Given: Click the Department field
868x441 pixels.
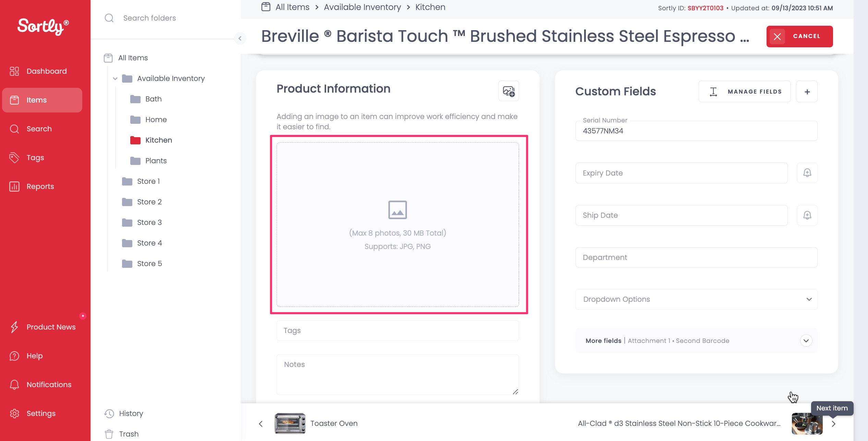Looking at the screenshot, I should (696, 257).
